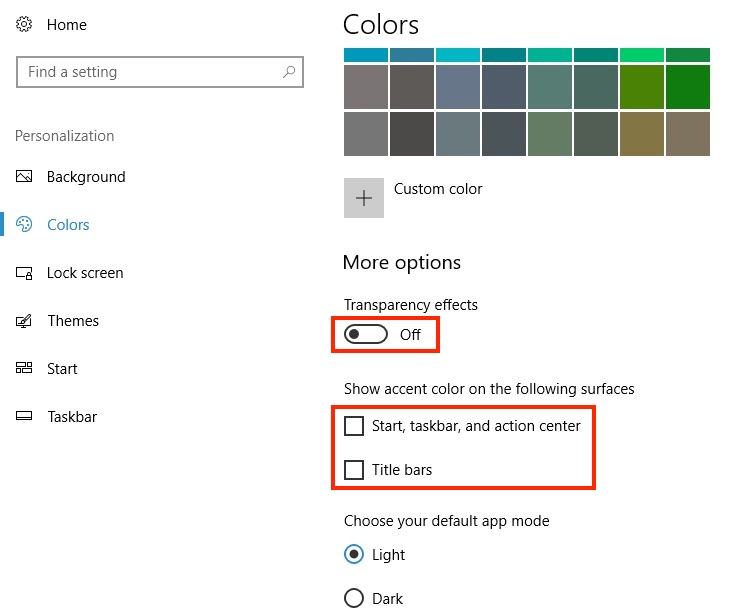The height and width of the screenshot is (616, 730).
Task: Turn on Transparency effects toggle
Action: (x=365, y=334)
